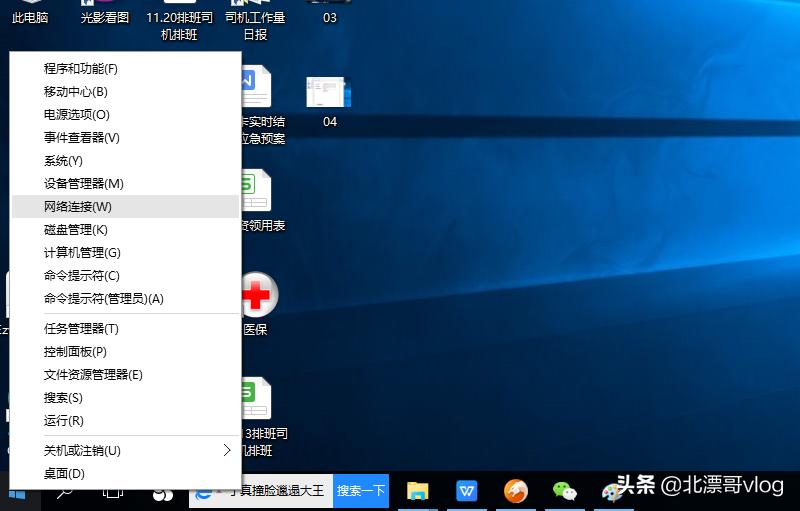Show 桌面(D) from the menu
This screenshot has width=800, height=511.
tap(125, 473)
